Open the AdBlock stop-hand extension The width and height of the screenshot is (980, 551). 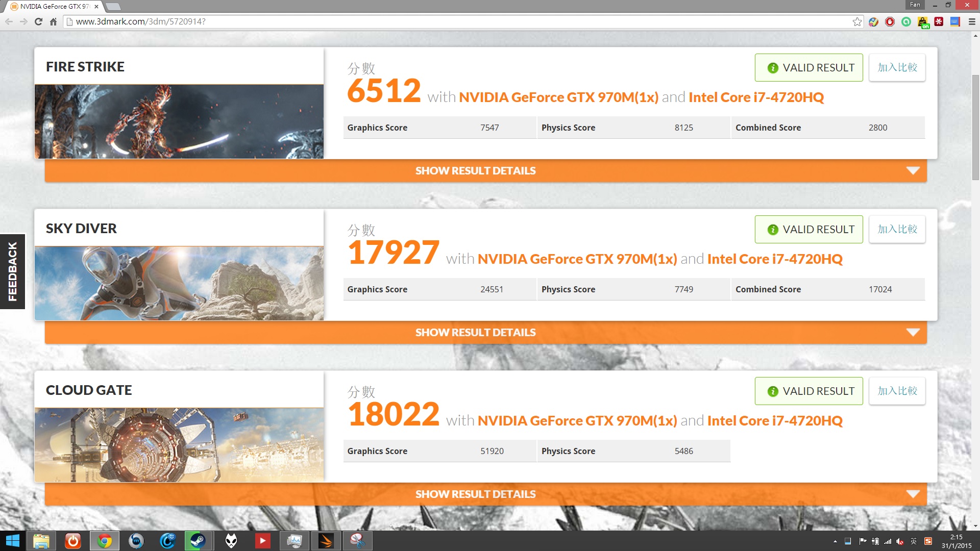[890, 21]
